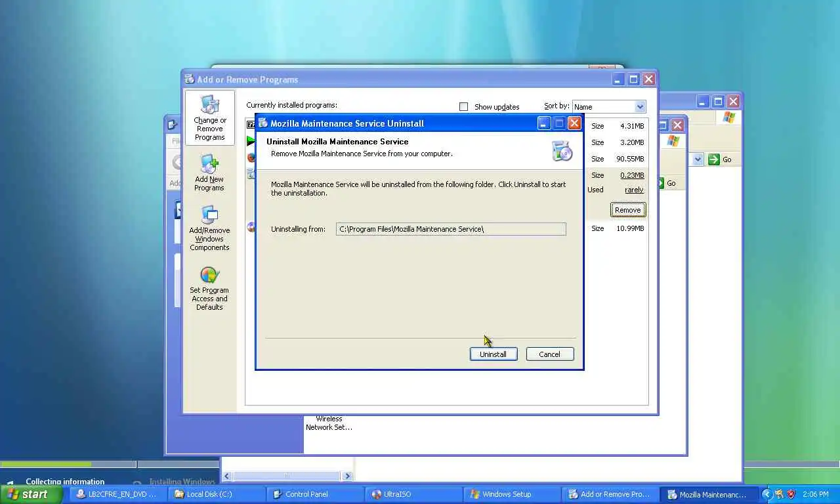The width and height of the screenshot is (840, 504).
Task: Click Go button in rearmost Explorer window
Action: pos(720,159)
